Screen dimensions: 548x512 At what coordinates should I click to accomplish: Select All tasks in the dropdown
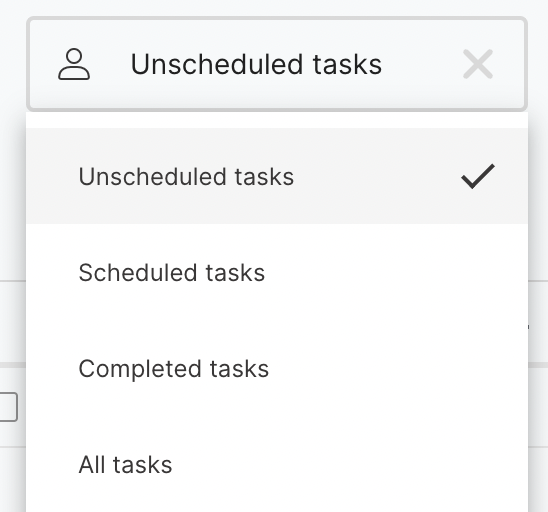(x=277, y=464)
